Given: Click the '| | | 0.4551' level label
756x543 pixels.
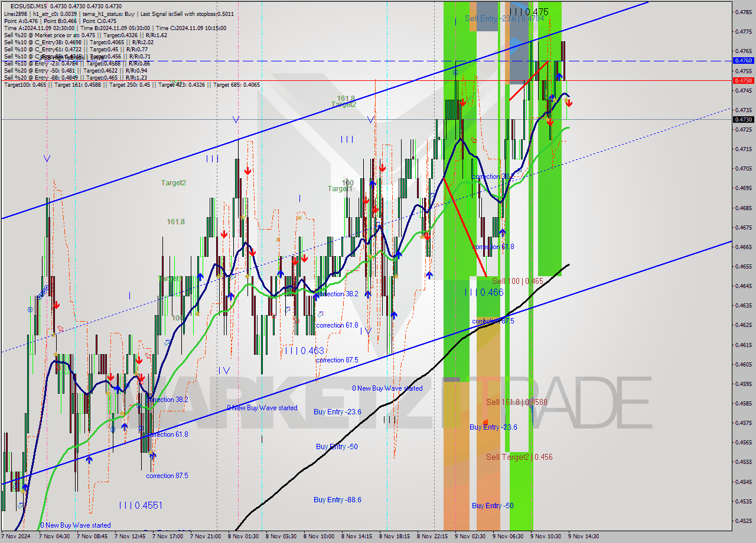Looking at the screenshot, I should (x=141, y=506).
